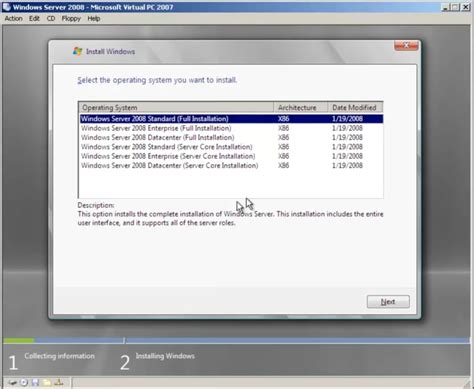
Task: Click the hard disk status bar icon
Action: [13, 382]
